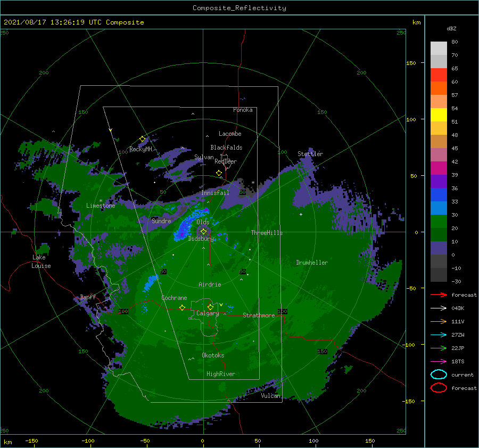Click the Strathmore town label
Viewport: 479px width, 448px height.
pyautogui.click(x=259, y=315)
